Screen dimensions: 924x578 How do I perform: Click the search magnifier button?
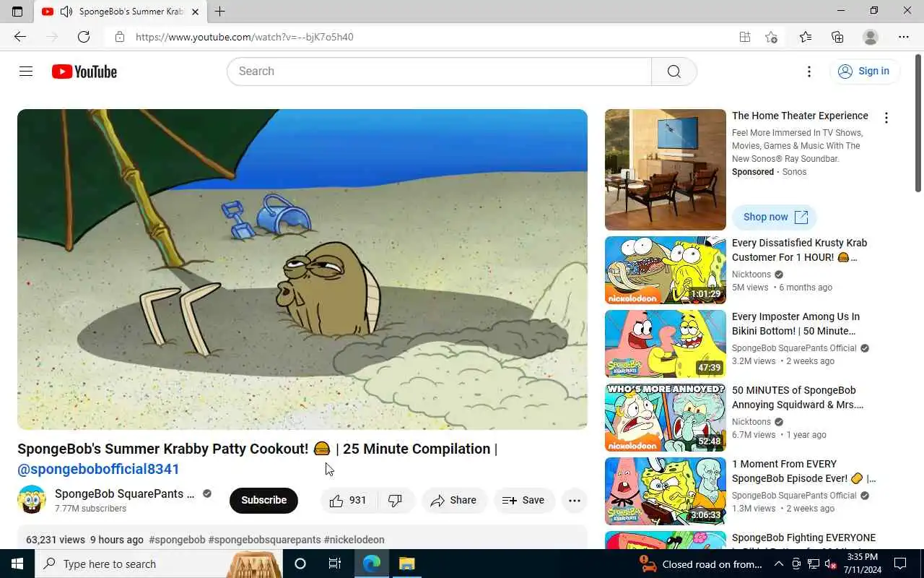click(674, 71)
